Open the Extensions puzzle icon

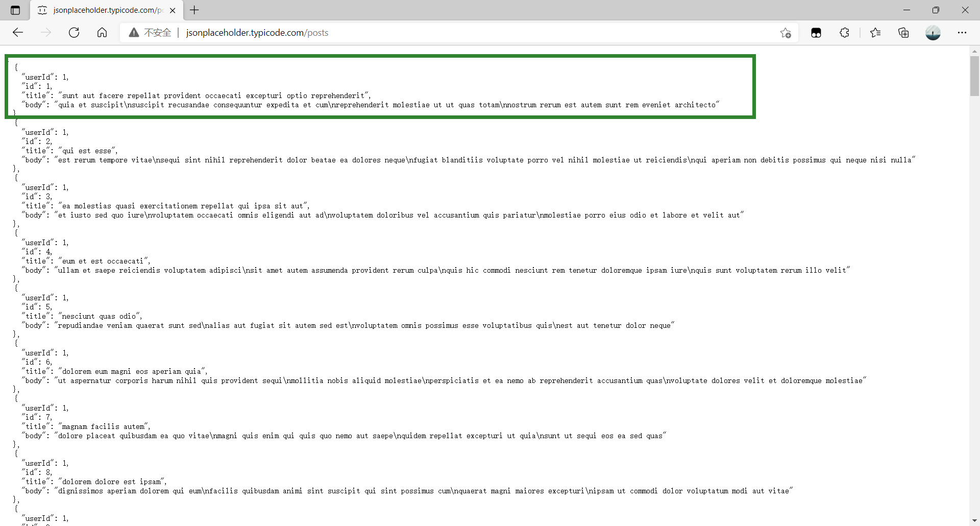coord(845,33)
